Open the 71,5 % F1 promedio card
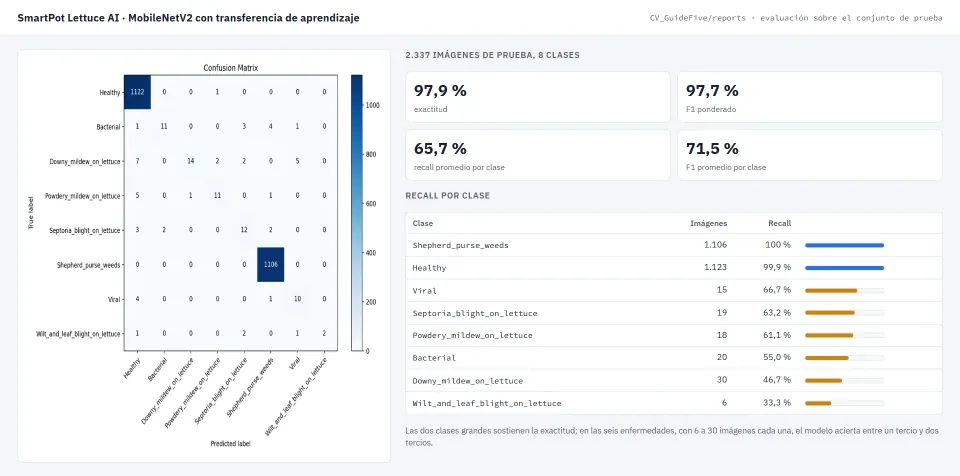The image size is (960, 476). point(809,155)
